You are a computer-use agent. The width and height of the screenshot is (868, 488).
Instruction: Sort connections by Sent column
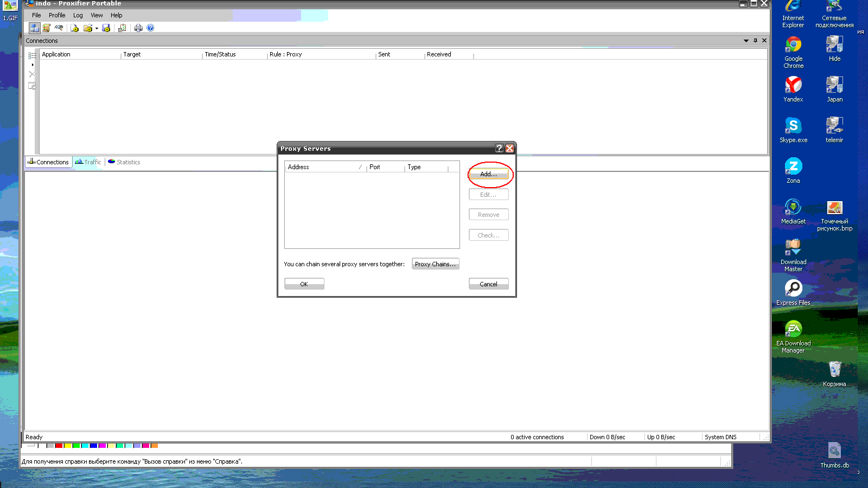tap(400, 54)
